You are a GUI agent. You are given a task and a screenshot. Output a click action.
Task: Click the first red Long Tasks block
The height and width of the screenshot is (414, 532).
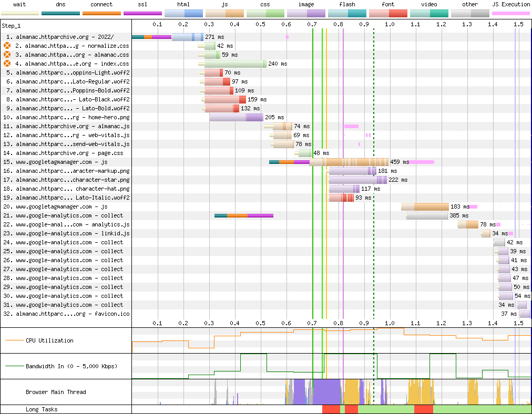(331, 409)
